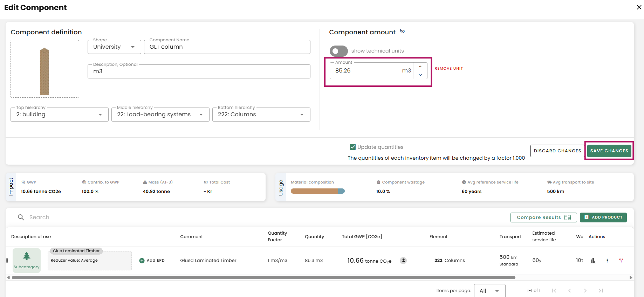
Task: Click the Subcategory tree icon
Action: click(27, 256)
